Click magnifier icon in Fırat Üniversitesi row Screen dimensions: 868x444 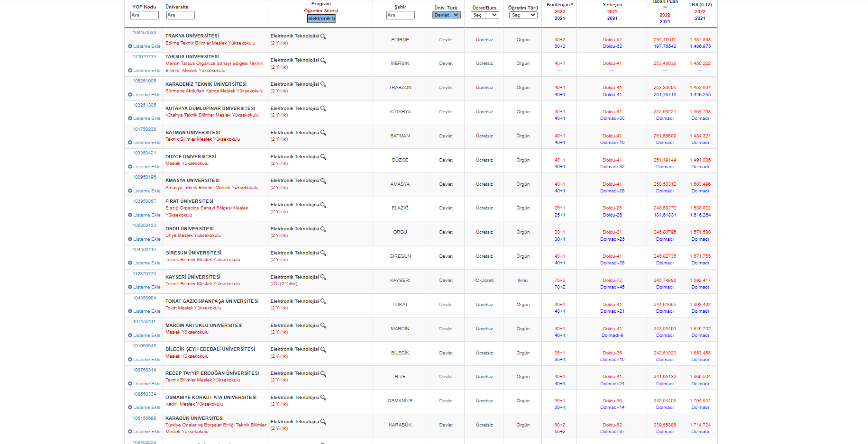coord(323,205)
